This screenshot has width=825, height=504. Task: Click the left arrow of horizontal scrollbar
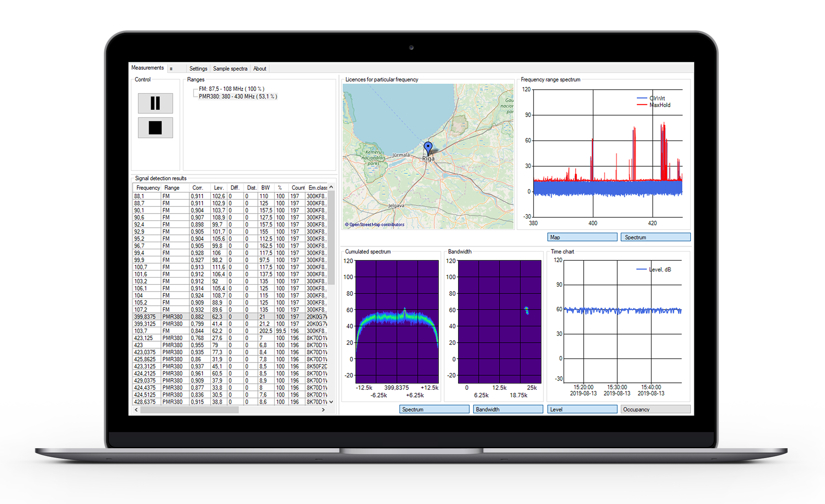click(x=136, y=410)
